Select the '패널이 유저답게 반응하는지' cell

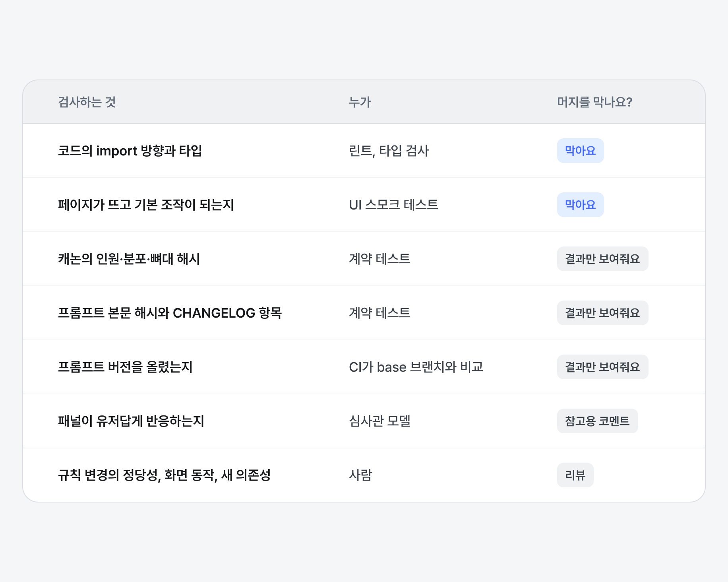click(x=131, y=421)
